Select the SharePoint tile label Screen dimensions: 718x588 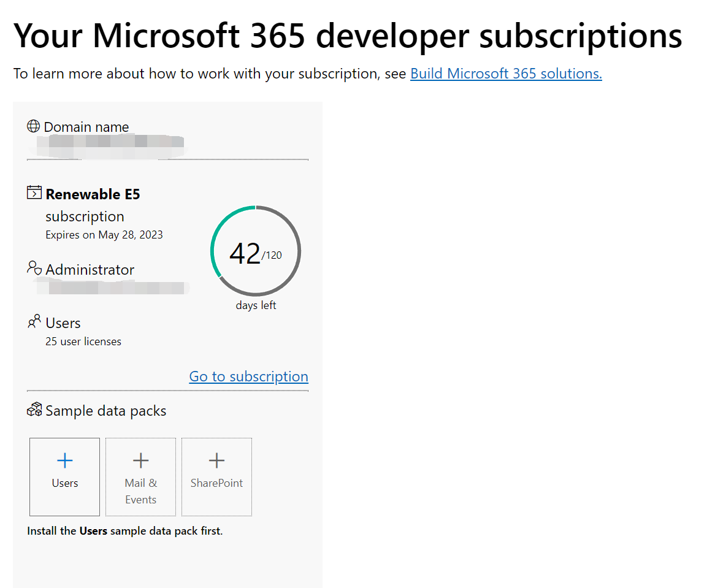216,483
